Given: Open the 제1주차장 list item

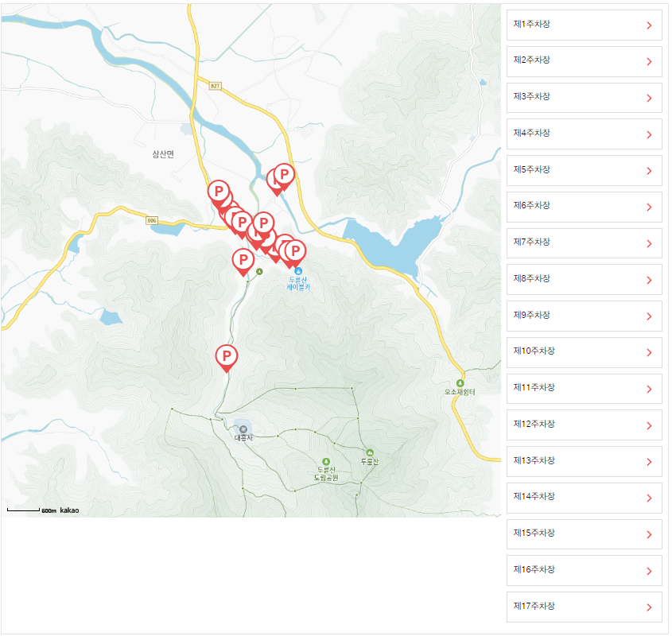Looking at the screenshot, I should tap(585, 25).
